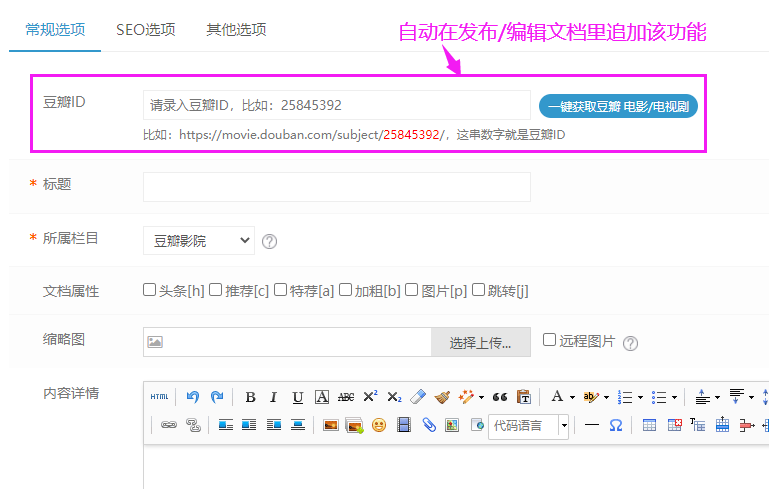
Task: Upload a single image in editor toolbar
Action: [331, 425]
